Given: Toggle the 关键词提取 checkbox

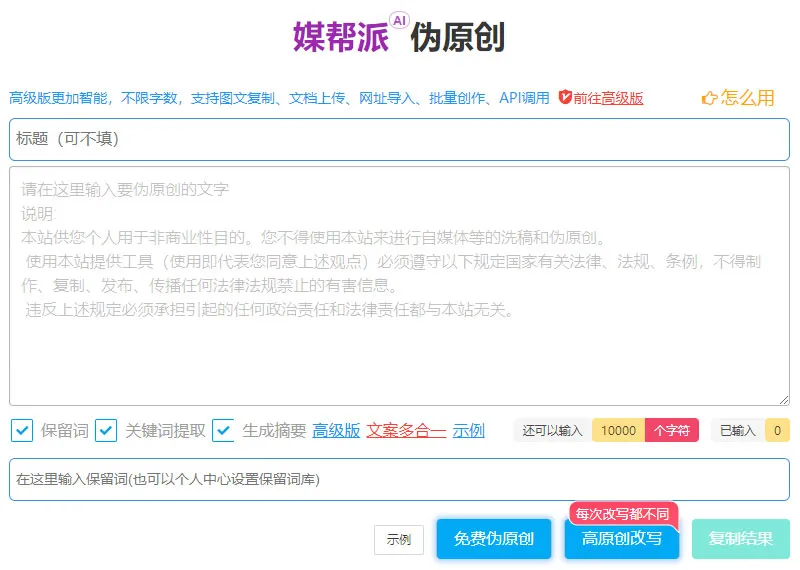Looking at the screenshot, I should (x=106, y=430).
